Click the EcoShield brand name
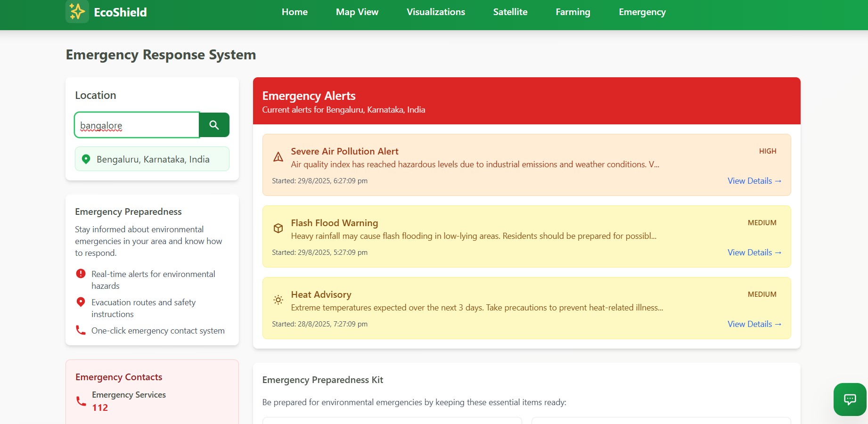Image resolution: width=868 pixels, height=424 pixels. [x=120, y=12]
